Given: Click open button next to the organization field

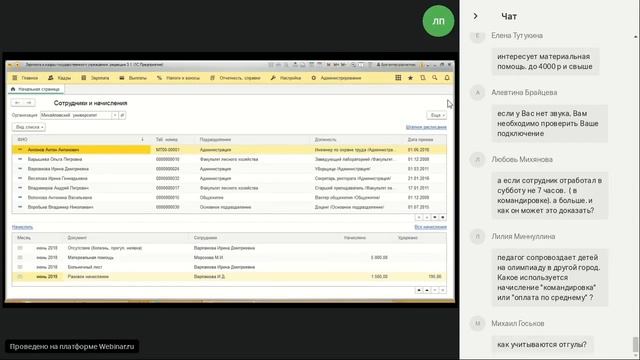Looking at the screenshot, I should coord(122,115).
